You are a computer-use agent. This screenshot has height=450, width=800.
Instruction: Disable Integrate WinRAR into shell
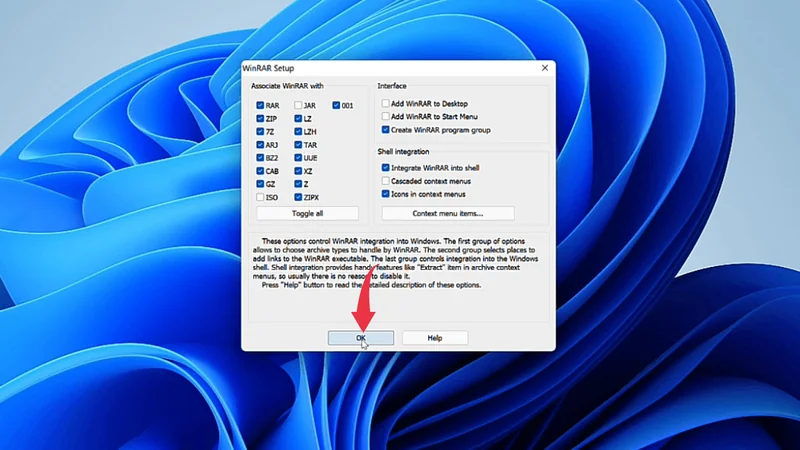(386, 168)
